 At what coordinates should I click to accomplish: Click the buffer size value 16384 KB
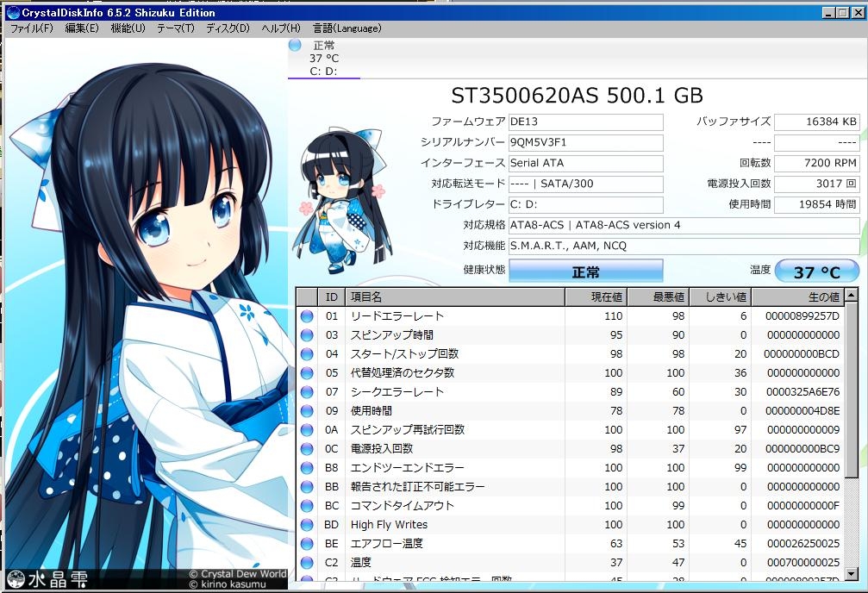[817, 122]
